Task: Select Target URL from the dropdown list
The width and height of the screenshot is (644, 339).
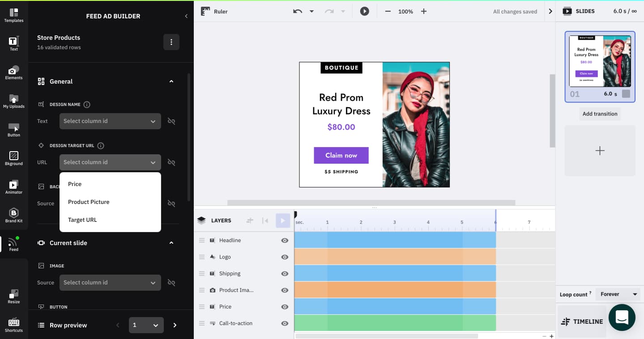Action: (83, 220)
